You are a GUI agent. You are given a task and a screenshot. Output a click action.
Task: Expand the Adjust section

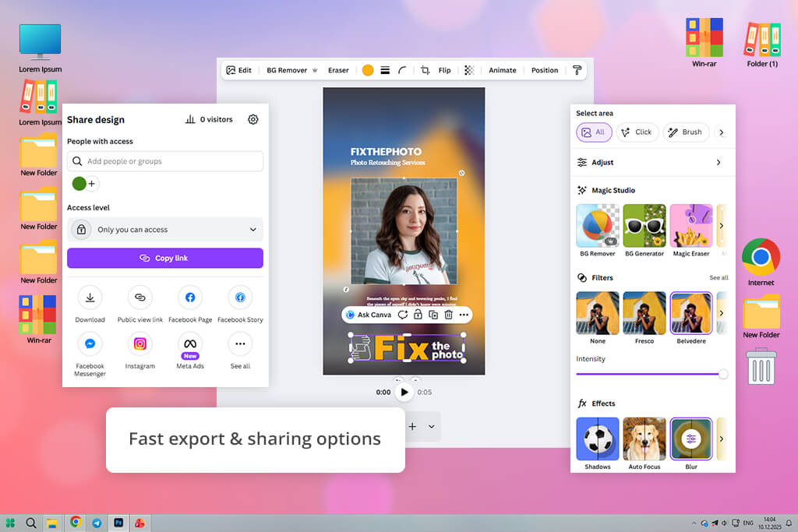pos(652,162)
